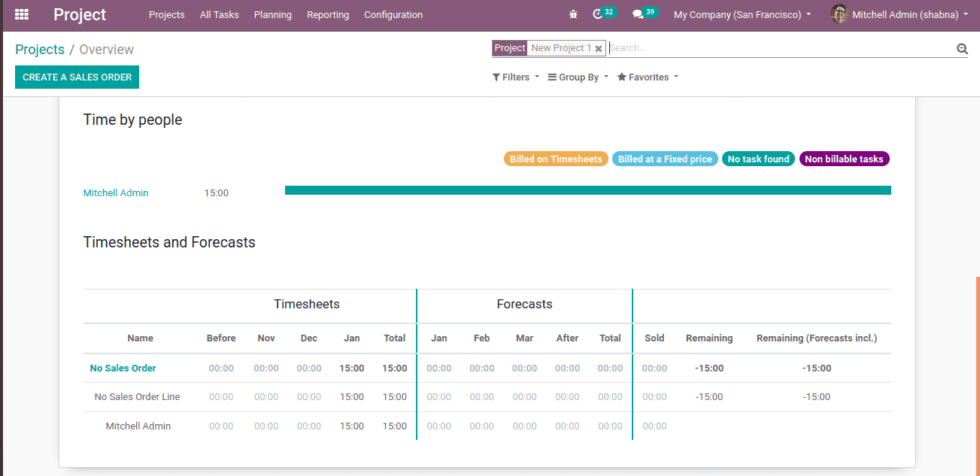Click the Project facet label in search
This screenshot has width=980, height=476.
point(510,48)
